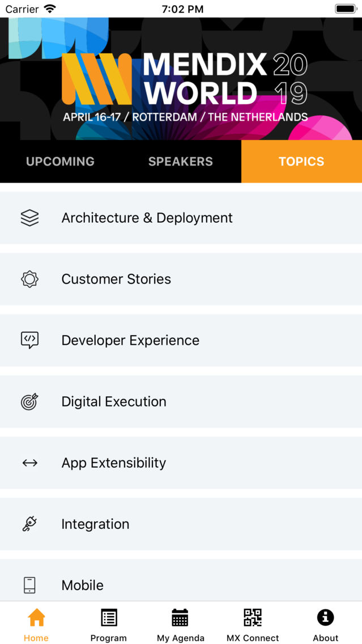This screenshot has height=644, width=362.
Task: Tap the MX Connect QR code icon
Action: pos(253,617)
